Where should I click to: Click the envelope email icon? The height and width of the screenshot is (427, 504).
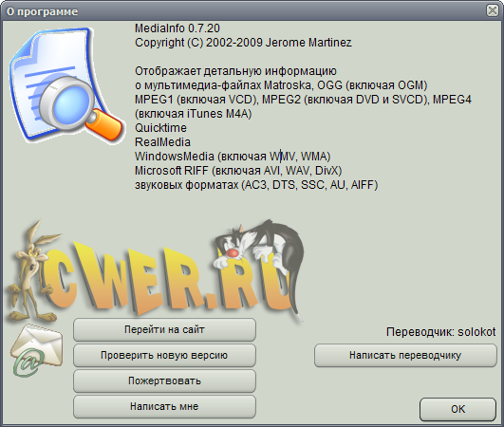point(36,350)
